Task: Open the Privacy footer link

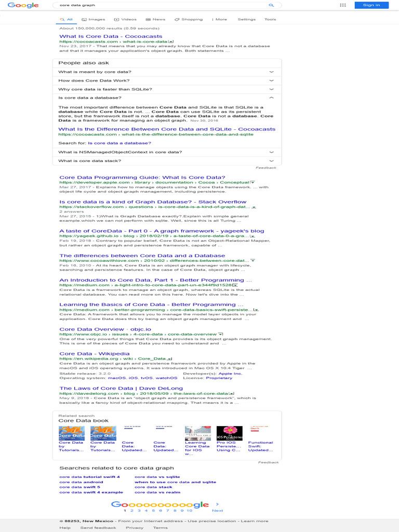Action: point(135,528)
